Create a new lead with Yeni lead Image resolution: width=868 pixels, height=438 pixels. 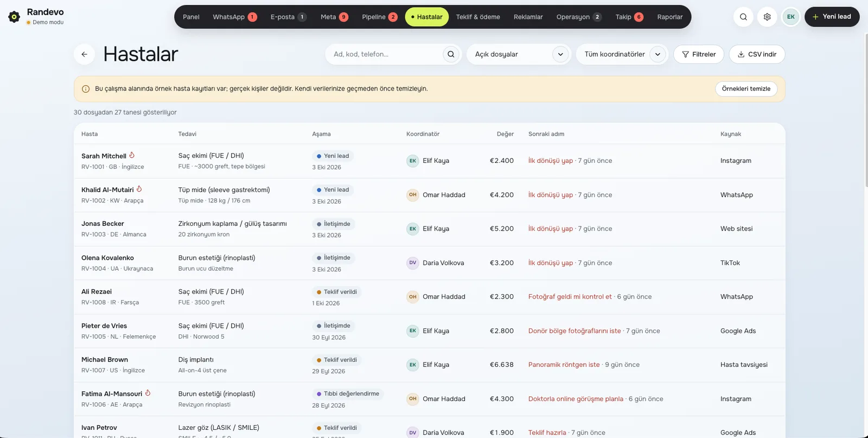click(832, 17)
